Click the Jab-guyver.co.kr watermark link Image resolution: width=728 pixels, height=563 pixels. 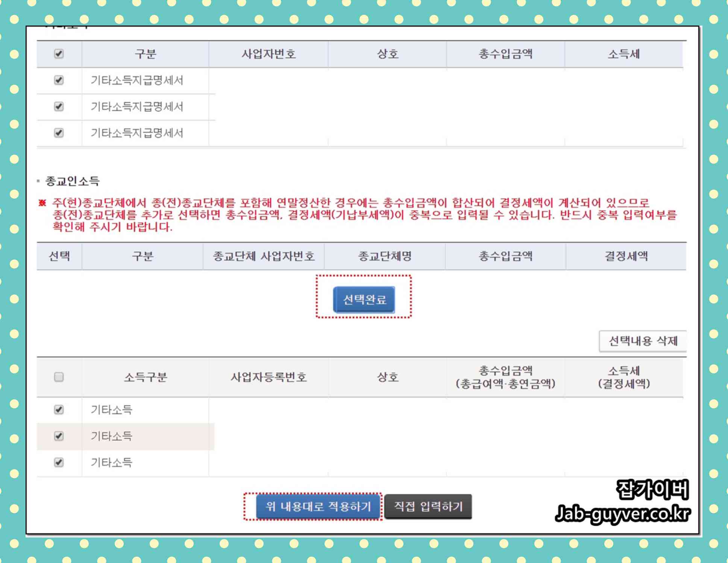pos(622,513)
